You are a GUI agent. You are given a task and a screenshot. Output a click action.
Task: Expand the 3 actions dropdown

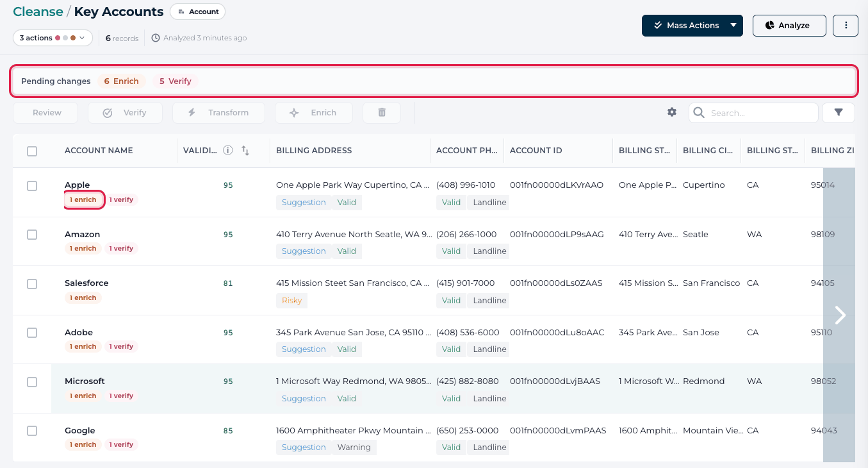coord(53,38)
